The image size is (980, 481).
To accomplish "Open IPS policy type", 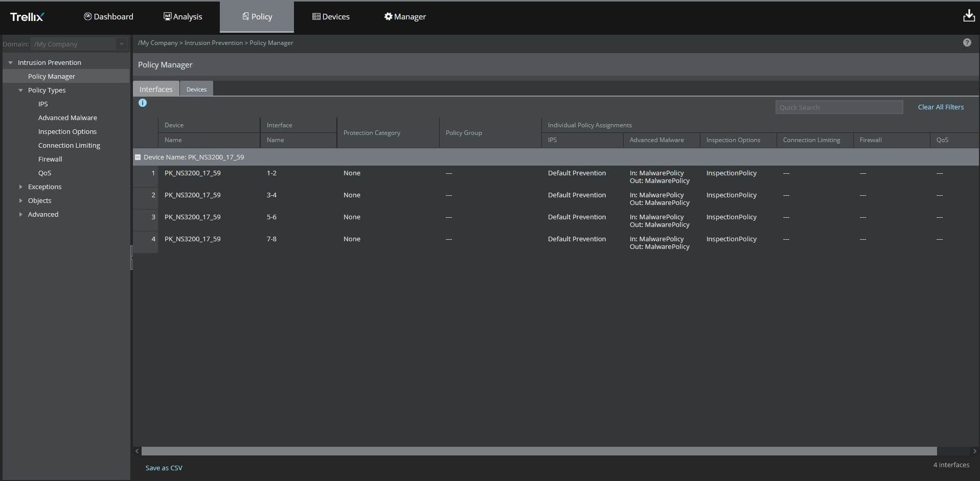I will coord(43,104).
